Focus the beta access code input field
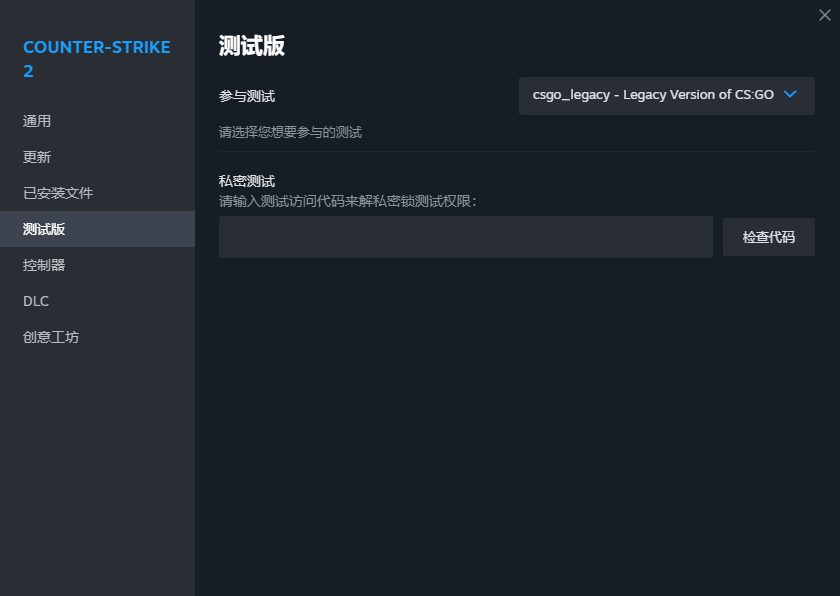The width and height of the screenshot is (840, 596). click(465, 237)
